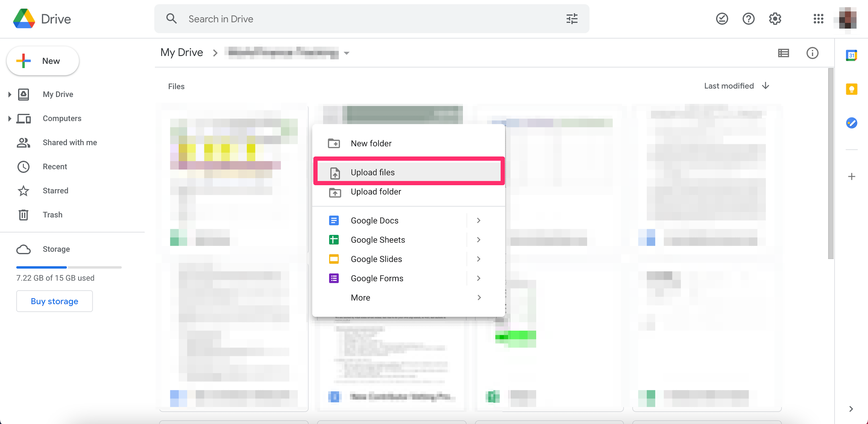The image size is (868, 424).
Task: Expand Google Slides submenu arrow
Action: click(x=479, y=259)
